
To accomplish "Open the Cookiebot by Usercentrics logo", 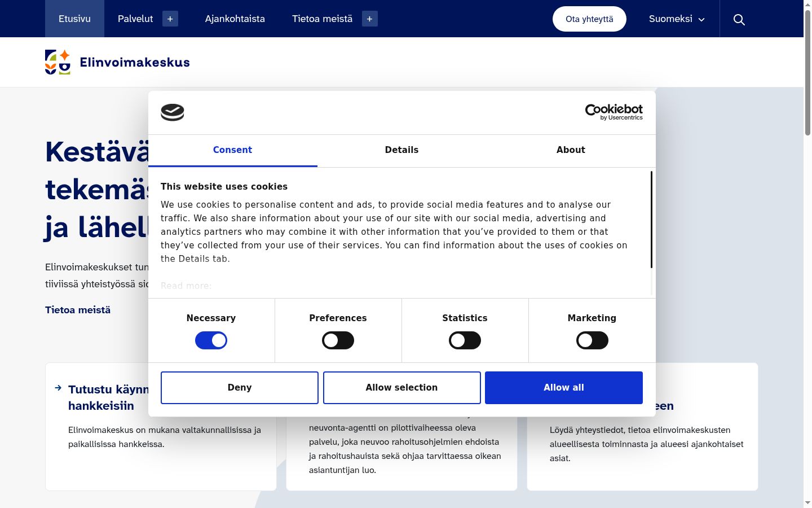I will pyautogui.click(x=614, y=112).
